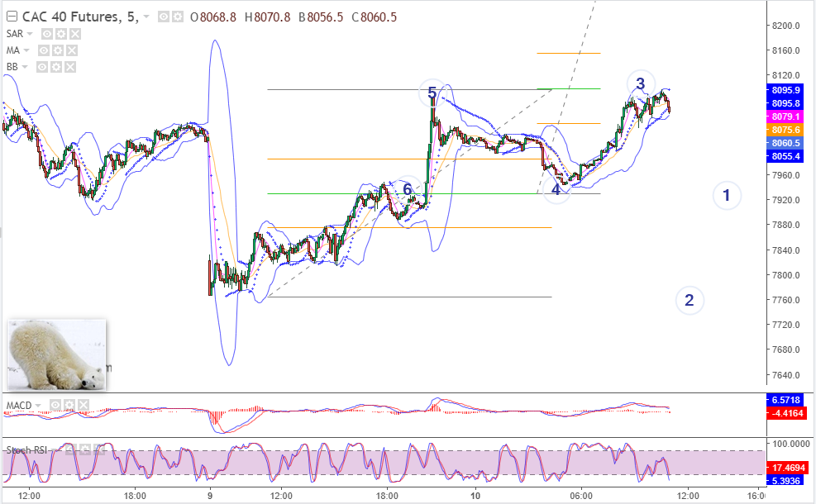Image resolution: width=816 pixels, height=504 pixels.
Task: Open MACD indicator settings gear
Action: (x=69, y=405)
